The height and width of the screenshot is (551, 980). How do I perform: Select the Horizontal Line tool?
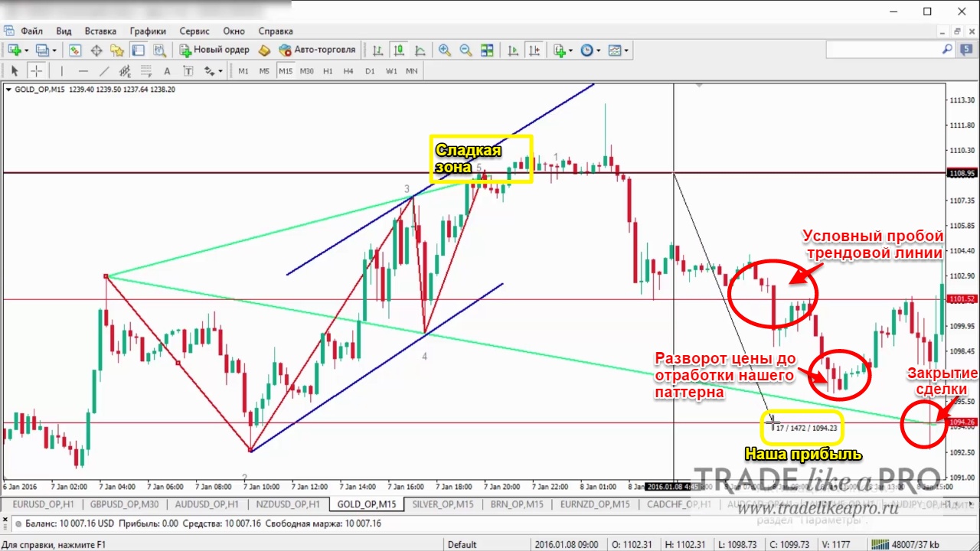[x=83, y=70]
